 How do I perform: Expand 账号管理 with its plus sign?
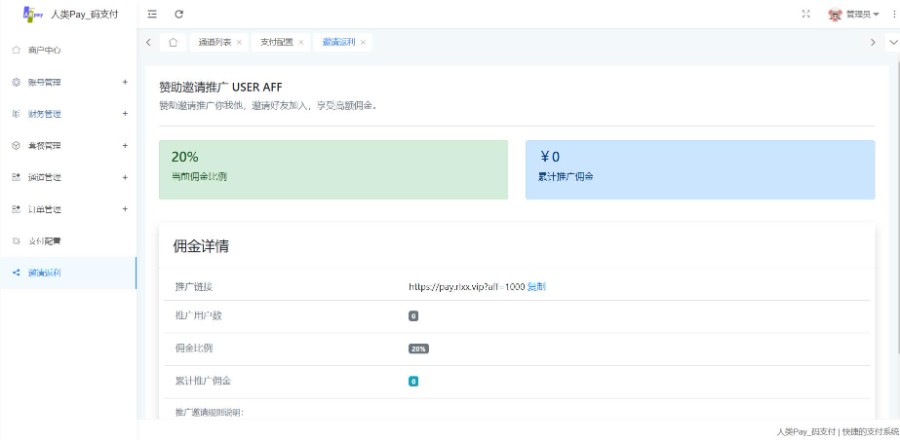(125, 82)
